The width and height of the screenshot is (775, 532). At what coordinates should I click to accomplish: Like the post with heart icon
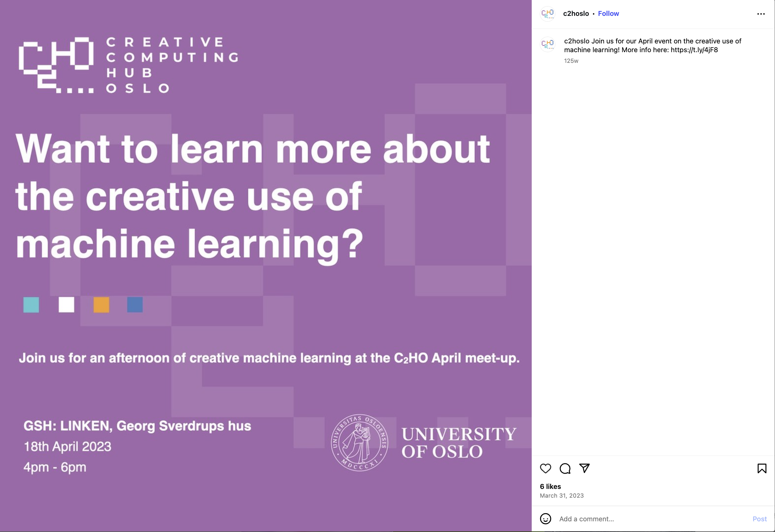pyautogui.click(x=545, y=468)
